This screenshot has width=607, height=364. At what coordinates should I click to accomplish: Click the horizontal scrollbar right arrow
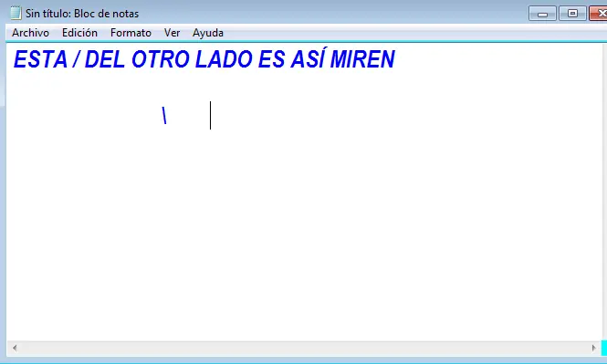593,348
